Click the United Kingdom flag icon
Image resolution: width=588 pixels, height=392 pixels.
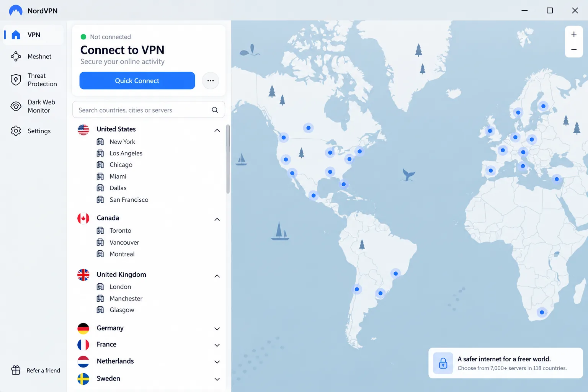[83, 275]
